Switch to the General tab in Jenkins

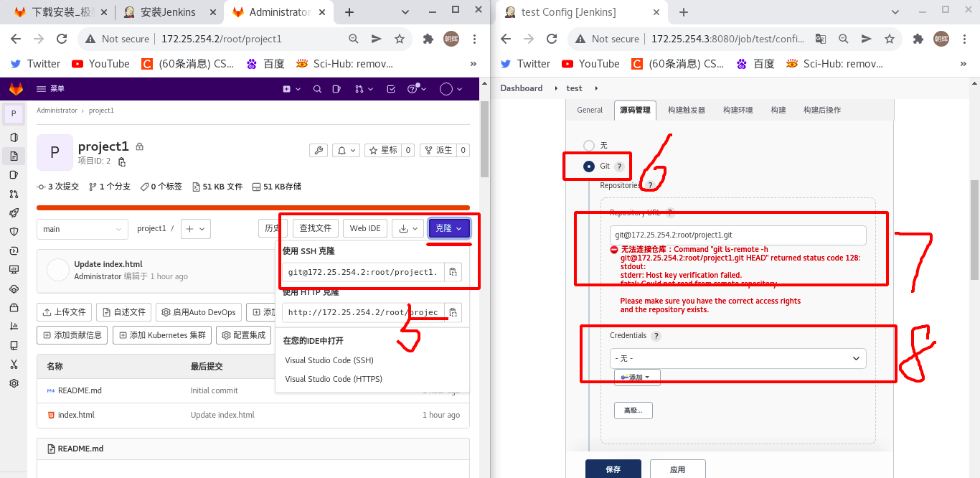pos(590,110)
